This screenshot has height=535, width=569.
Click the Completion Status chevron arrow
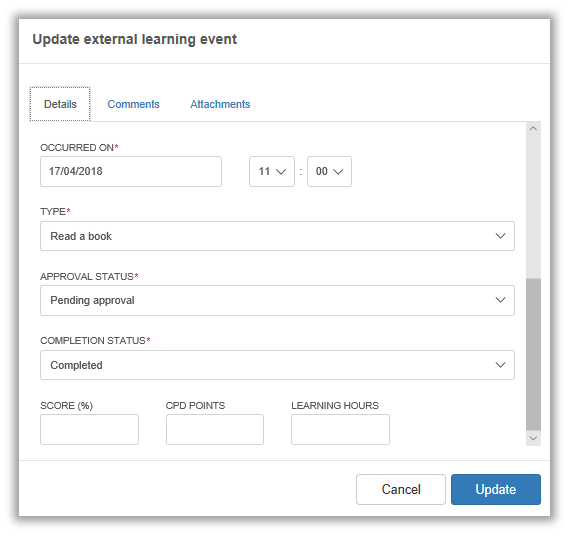pyautogui.click(x=500, y=365)
